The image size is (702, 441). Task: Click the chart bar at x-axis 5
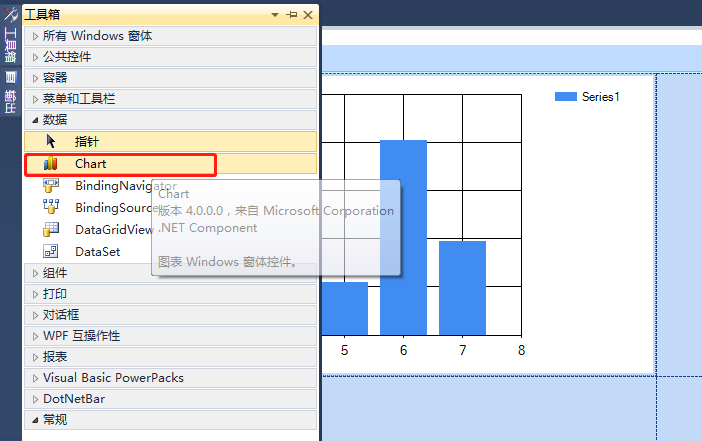345,308
